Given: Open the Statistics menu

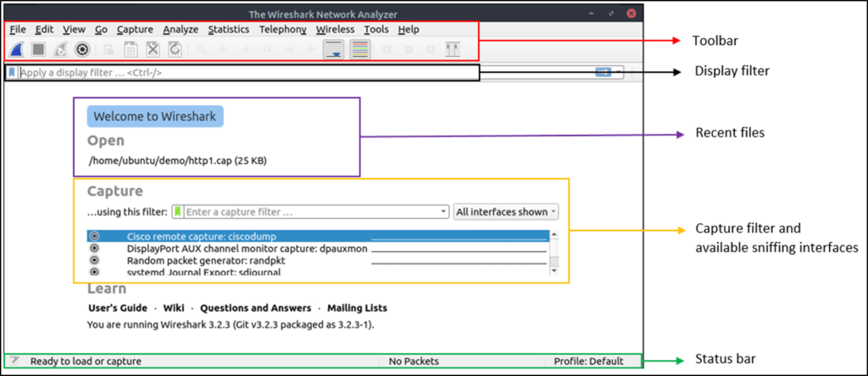Looking at the screenshot, I should pos(229,30).
